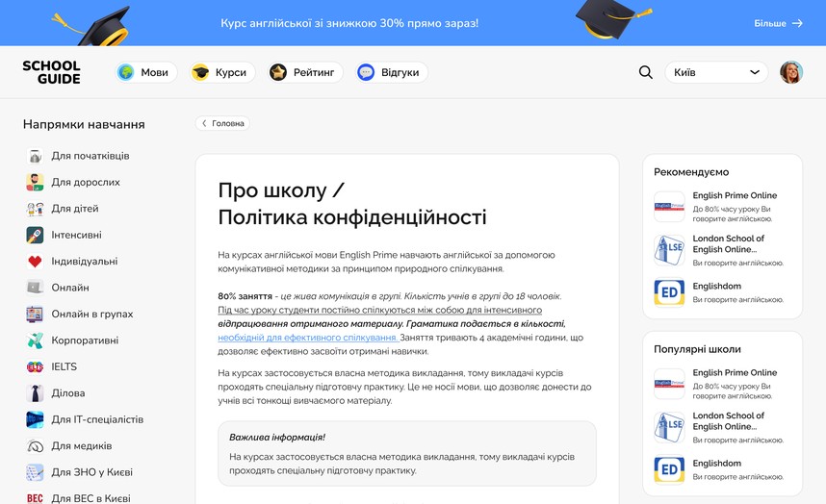Click the star icon beside Рейтинг
This screenshot has height=504, width=826.
tap(278, 72)
